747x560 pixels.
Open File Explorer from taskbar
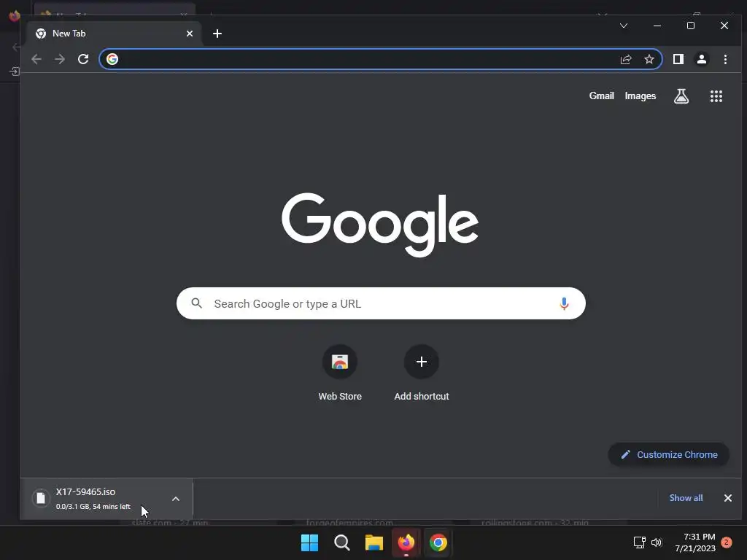(x=374, y=542)
